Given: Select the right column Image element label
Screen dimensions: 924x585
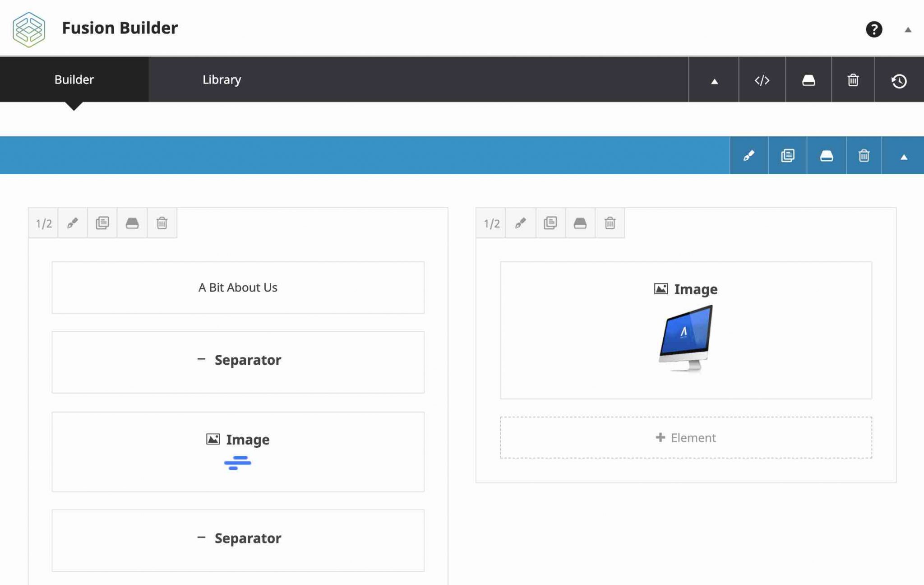Looking at the screenshot, I should (686, 289).
